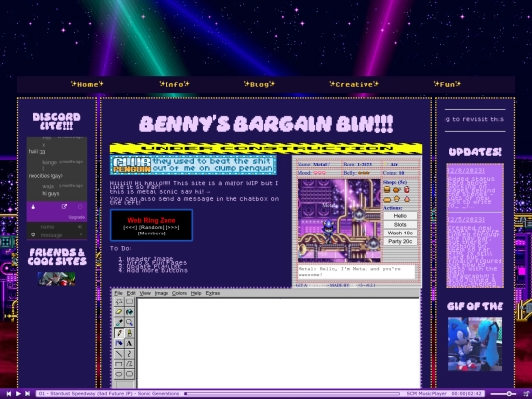Play the Stardust Speedway track
Viewport: 532px width, 399px height.
tap(18, 393)
